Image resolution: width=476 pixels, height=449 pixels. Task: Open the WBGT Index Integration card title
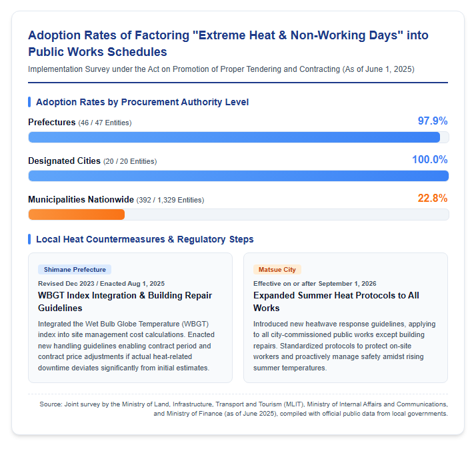point(125,302)
